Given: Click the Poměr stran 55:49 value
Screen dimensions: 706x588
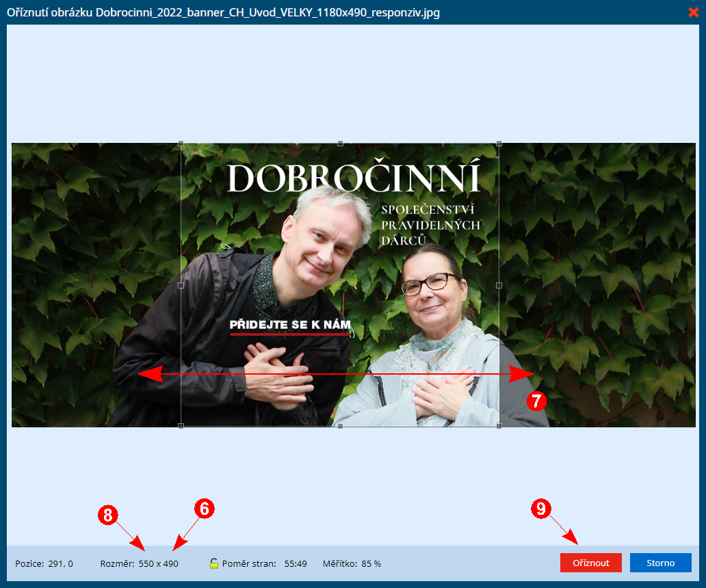Looking at the screenshot, I should coord(296,563).
